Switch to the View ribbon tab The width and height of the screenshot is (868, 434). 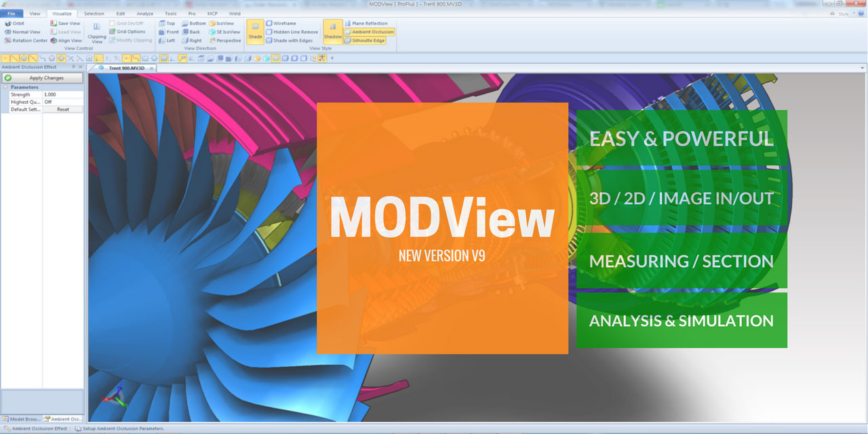point(35,13)
